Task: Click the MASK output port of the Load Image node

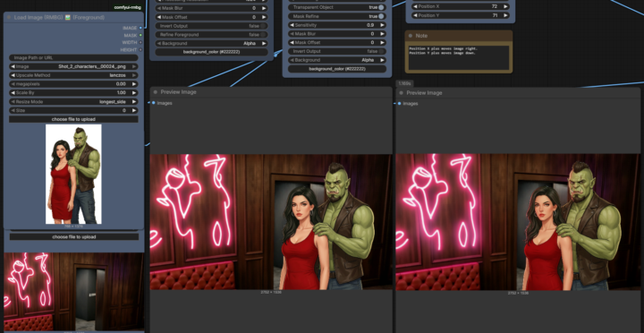Action: [140, 35]
